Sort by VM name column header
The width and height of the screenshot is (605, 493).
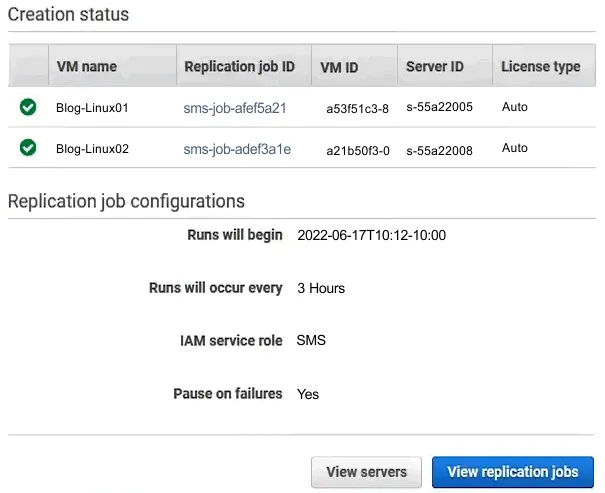[87, 67]
